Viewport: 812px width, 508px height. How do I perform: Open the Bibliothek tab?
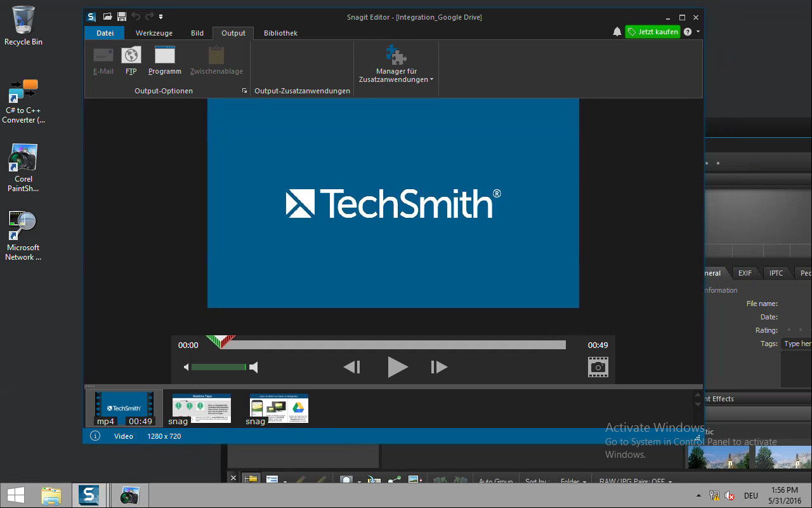coord(280,33)
